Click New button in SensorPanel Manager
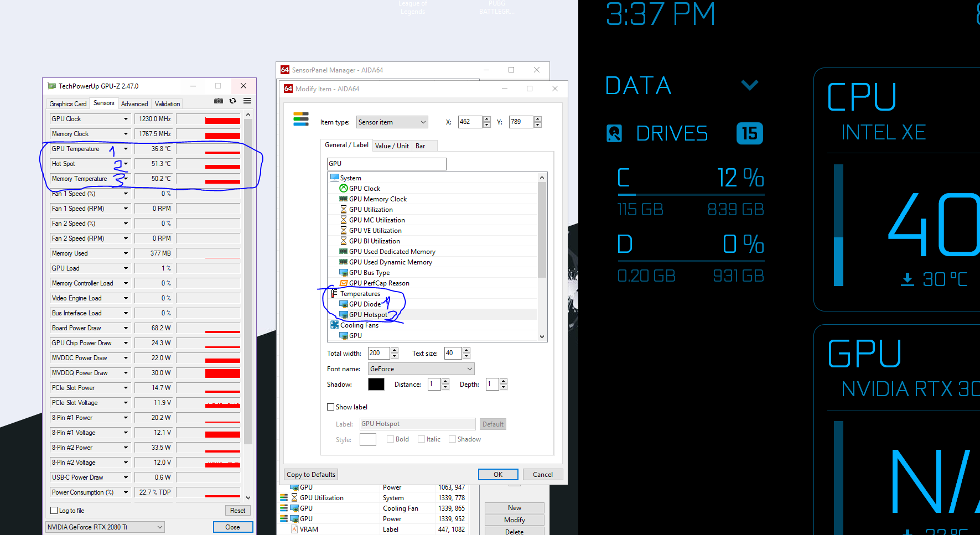This screenshot has height=535, width=980. [x=515, y=508]
